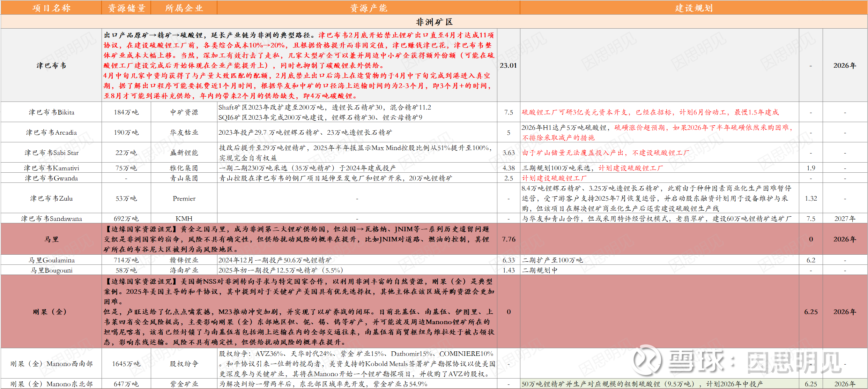The width and height of the screenshot is (868, 389).
Task: Select the 青山集团 company cell
Action: pos(184,178)
